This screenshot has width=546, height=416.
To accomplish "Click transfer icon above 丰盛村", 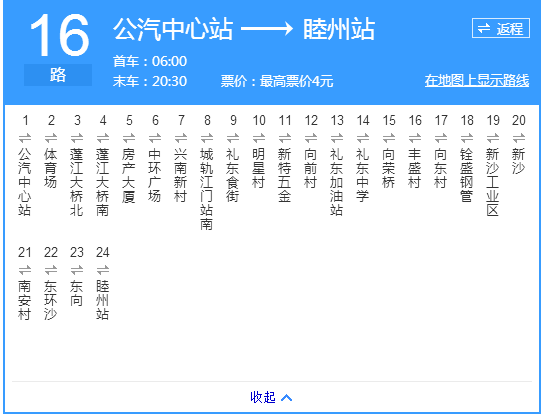I will (415, 138).
